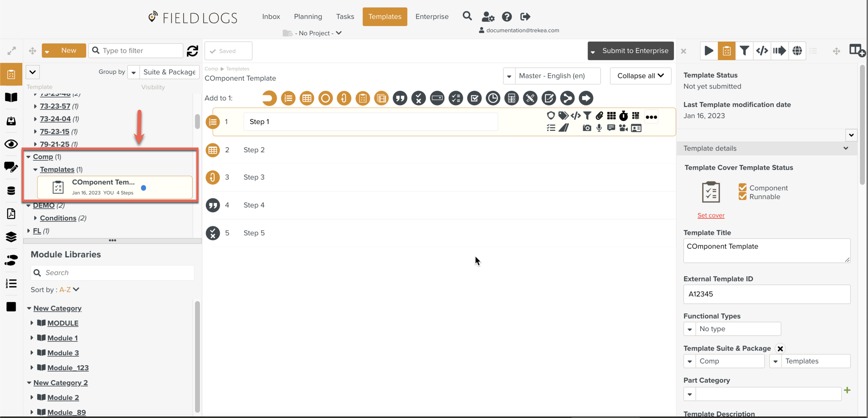Open the Enterprise tab

coord(432,17)
